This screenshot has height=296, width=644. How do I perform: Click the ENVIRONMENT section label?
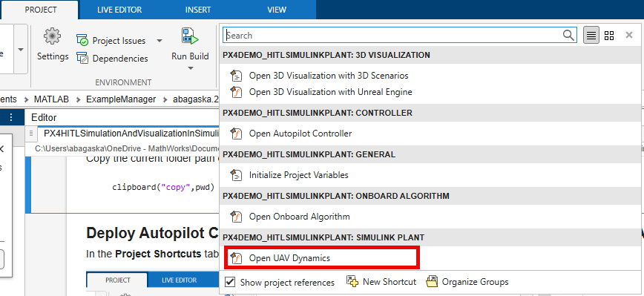(x=123, y=82)
